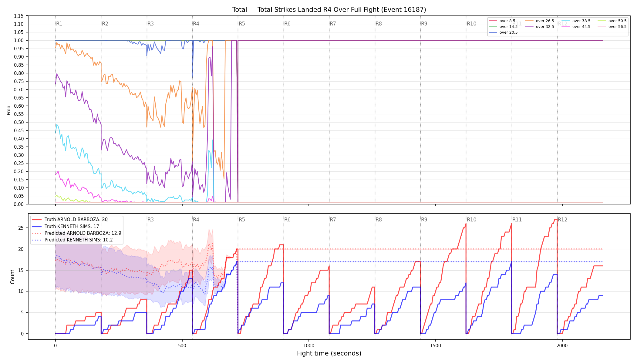This screenshot has height=364, width=637.
Task: Click the 1000 tick on the fight time axis
Action: pos(309,345)
